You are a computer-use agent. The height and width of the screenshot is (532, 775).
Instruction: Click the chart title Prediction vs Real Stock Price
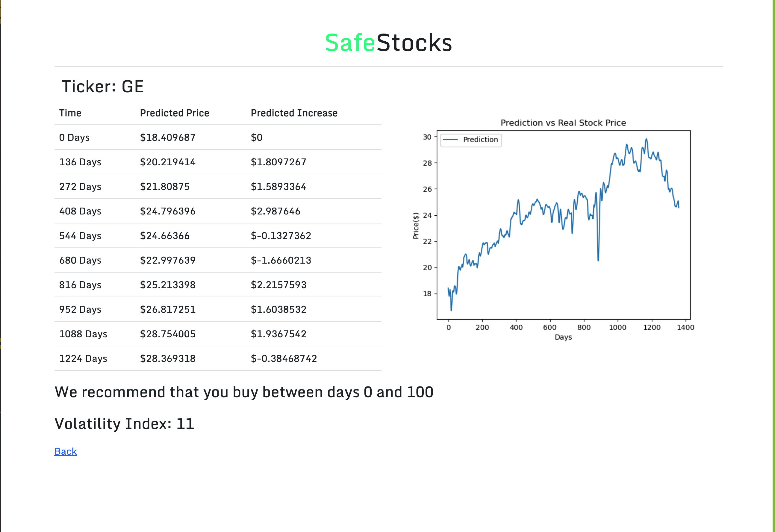coord(563,123)
